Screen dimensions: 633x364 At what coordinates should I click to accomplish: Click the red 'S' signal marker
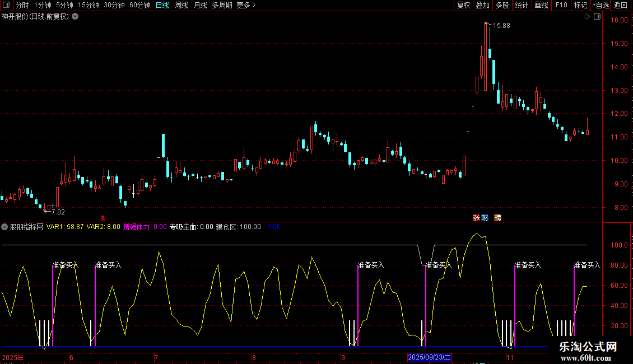tap(103, 217)
